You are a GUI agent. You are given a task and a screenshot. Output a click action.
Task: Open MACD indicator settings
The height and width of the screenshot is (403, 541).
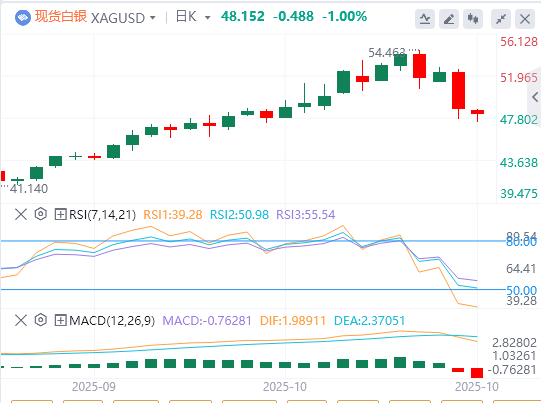(40, 320)
